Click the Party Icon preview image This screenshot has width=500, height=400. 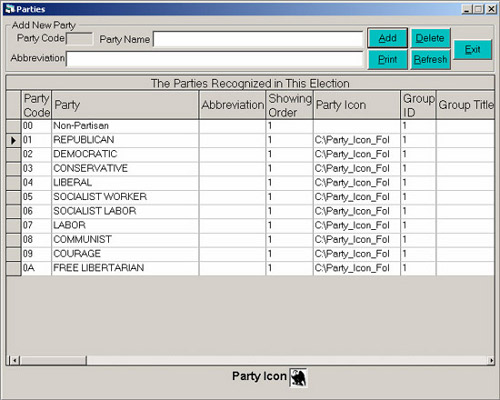[x=298, y=378]
